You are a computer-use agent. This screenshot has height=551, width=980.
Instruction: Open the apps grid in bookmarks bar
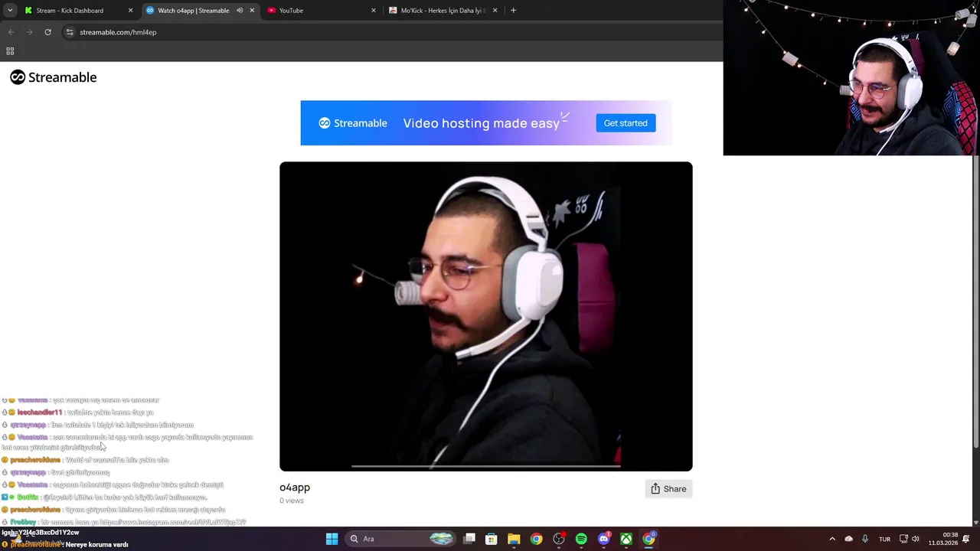[10, 51]
